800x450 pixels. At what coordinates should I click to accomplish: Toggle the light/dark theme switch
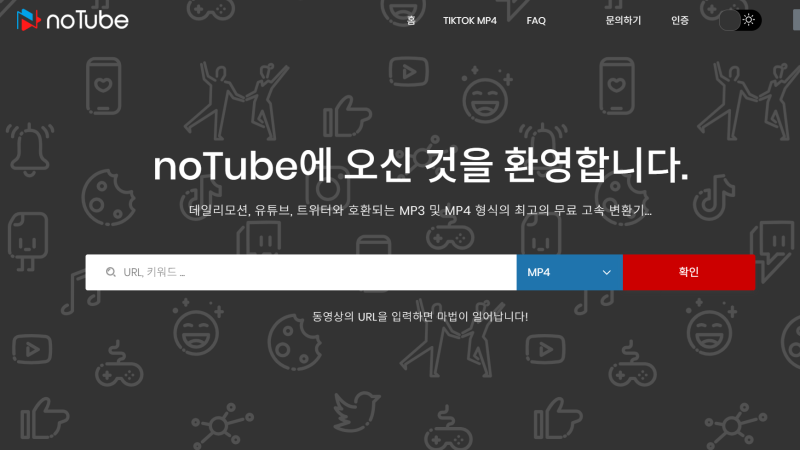point(740,20)
